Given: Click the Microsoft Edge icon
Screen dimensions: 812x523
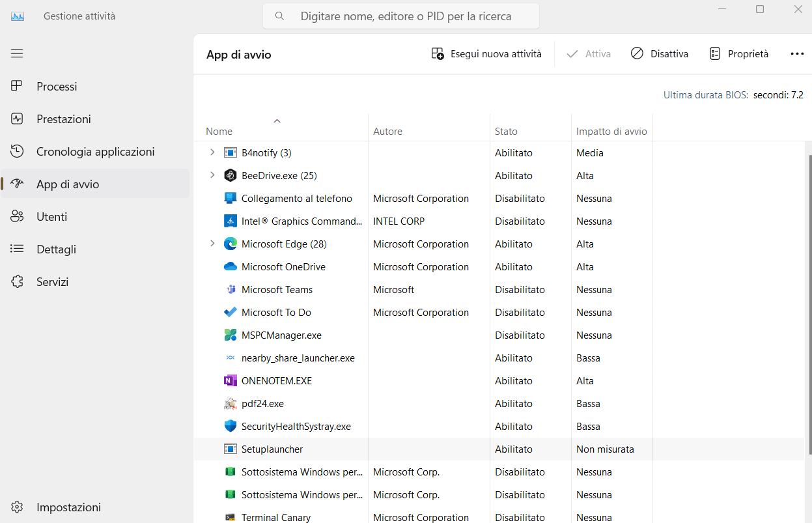Looking at the screenshot, I should coord(231,244).
